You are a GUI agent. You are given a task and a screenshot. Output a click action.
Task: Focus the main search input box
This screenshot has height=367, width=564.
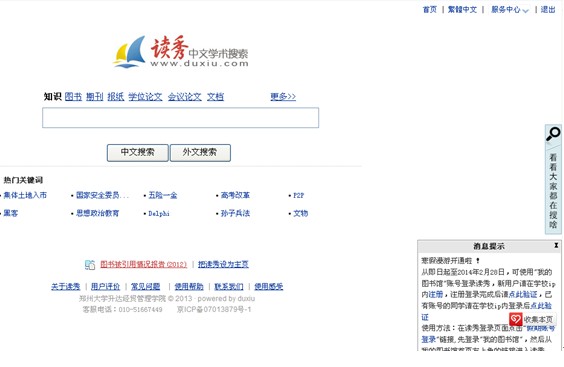coord(181,118)
